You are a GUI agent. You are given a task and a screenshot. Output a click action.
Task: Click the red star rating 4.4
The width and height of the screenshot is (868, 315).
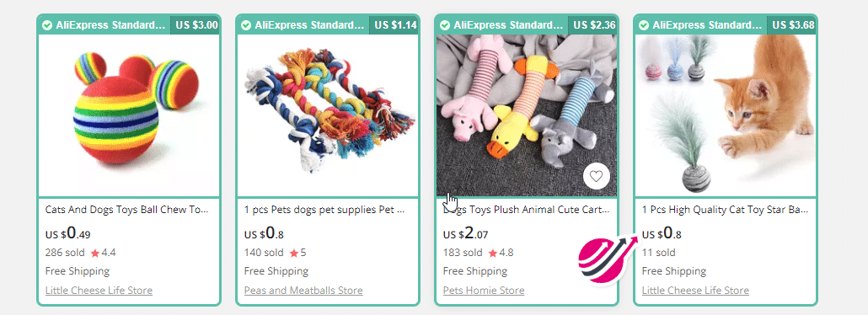pos(95,253)
